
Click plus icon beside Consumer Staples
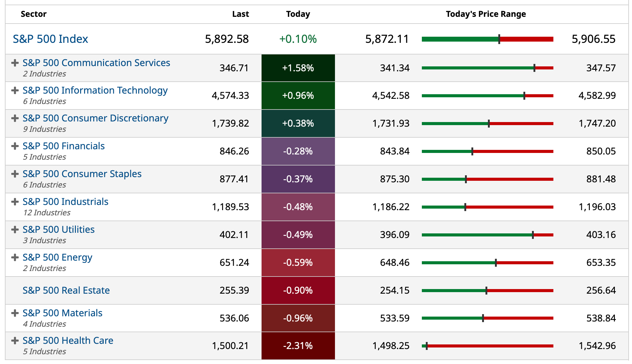15,174
